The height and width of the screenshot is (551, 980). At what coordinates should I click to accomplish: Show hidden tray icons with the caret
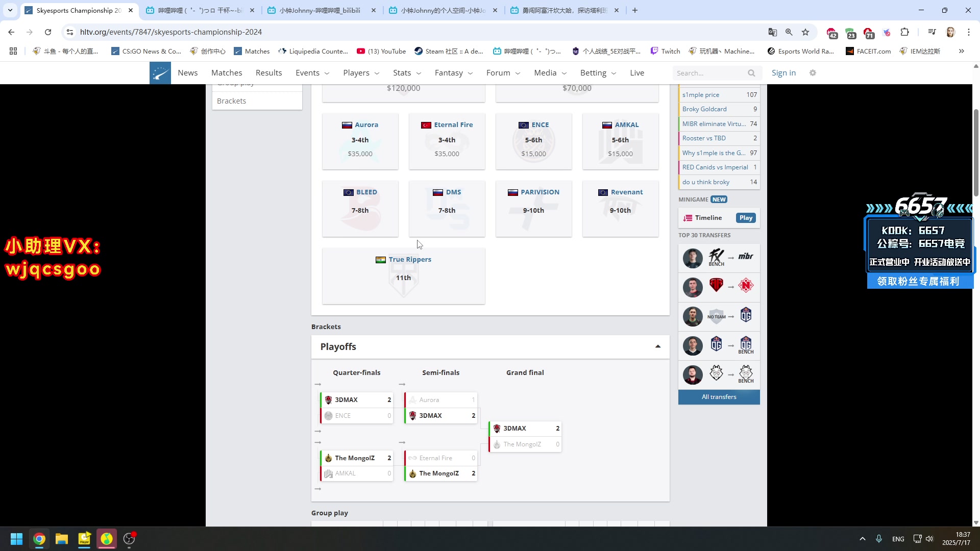[x=863, y=539]
